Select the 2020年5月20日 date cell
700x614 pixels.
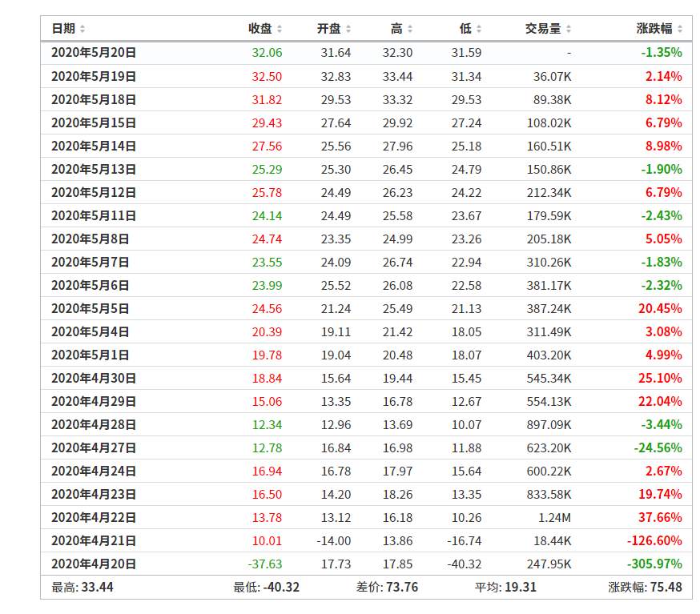tap(94, 53)
